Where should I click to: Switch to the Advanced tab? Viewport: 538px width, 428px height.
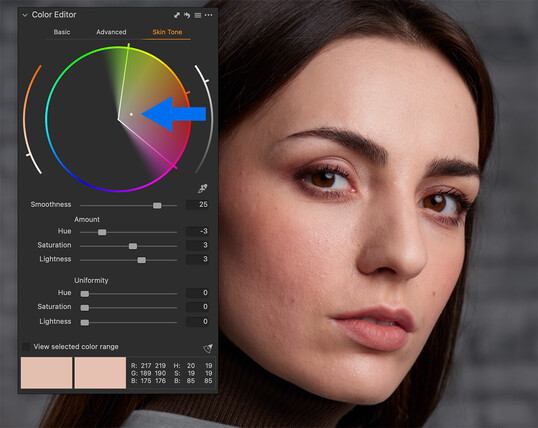point(111,32)
